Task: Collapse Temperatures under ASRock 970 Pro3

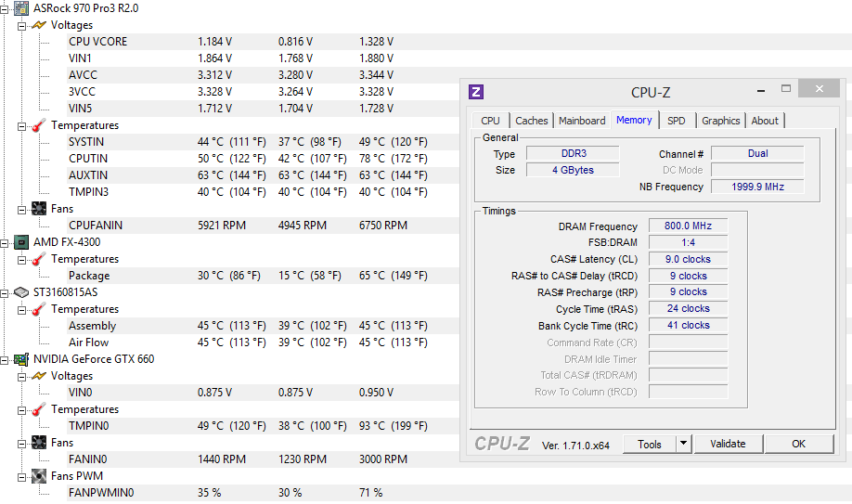Action: click(21, 126)
